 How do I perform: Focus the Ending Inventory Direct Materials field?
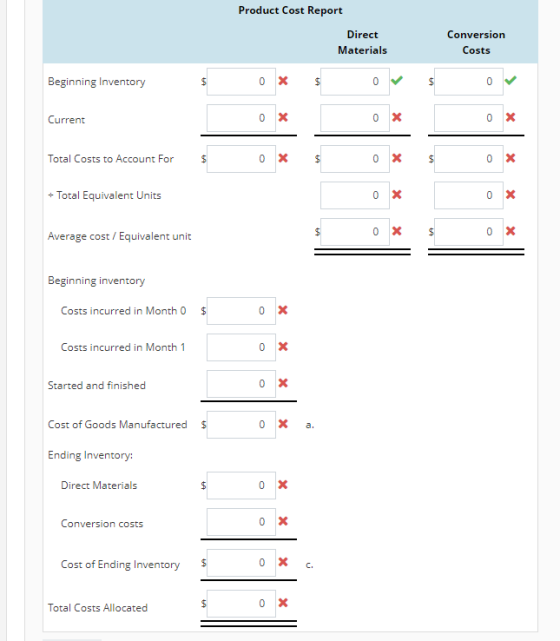coord(241,485)
